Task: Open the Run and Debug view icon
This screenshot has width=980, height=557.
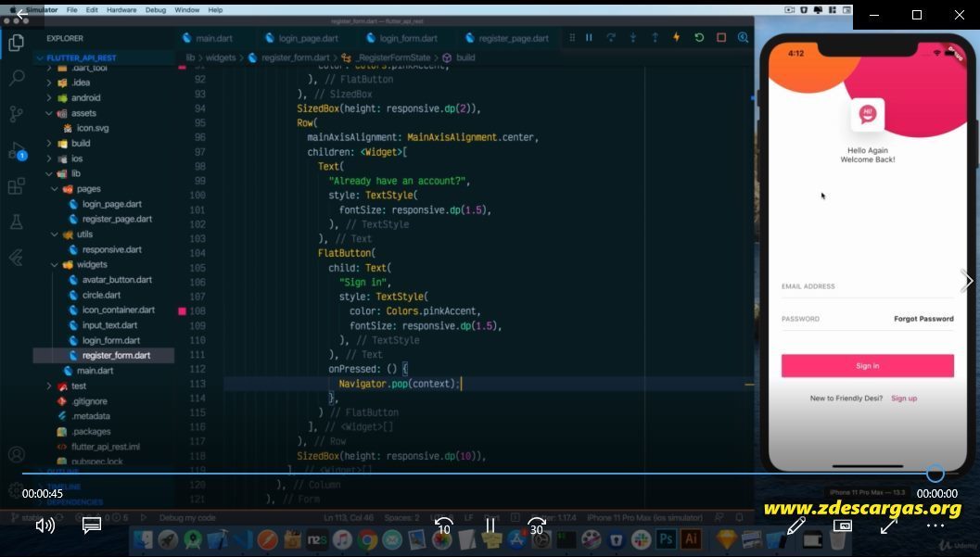Action: coord(17,150)
